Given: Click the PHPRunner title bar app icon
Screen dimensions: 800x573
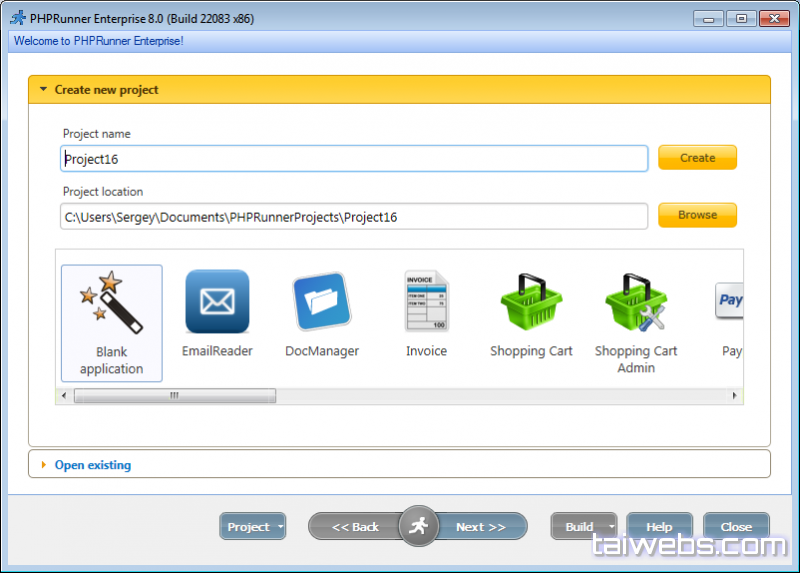Looking at the screenshot, I should 18,18.
